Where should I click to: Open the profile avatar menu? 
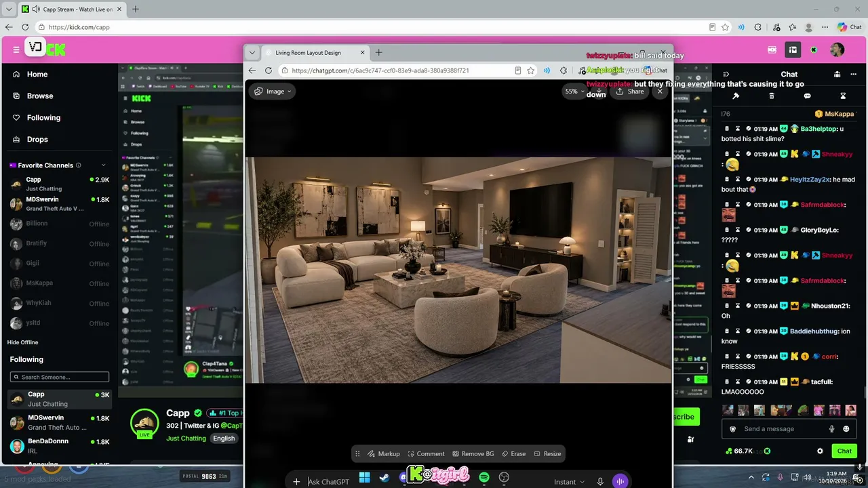[x=837, y=49]
